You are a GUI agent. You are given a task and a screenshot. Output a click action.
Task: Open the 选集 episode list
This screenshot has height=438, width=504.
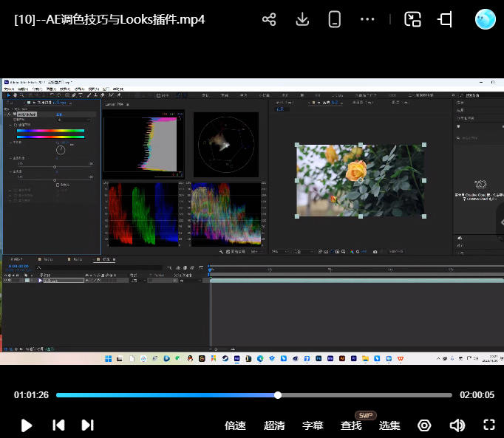pyautogui.click(x=389, y=425)
